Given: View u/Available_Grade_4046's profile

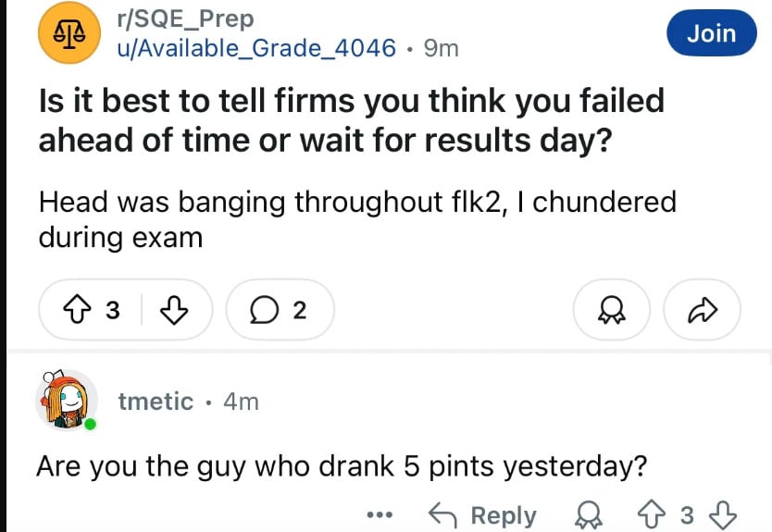Looking at the screenshot, I should pyautogui.click(x=255, y=47).
